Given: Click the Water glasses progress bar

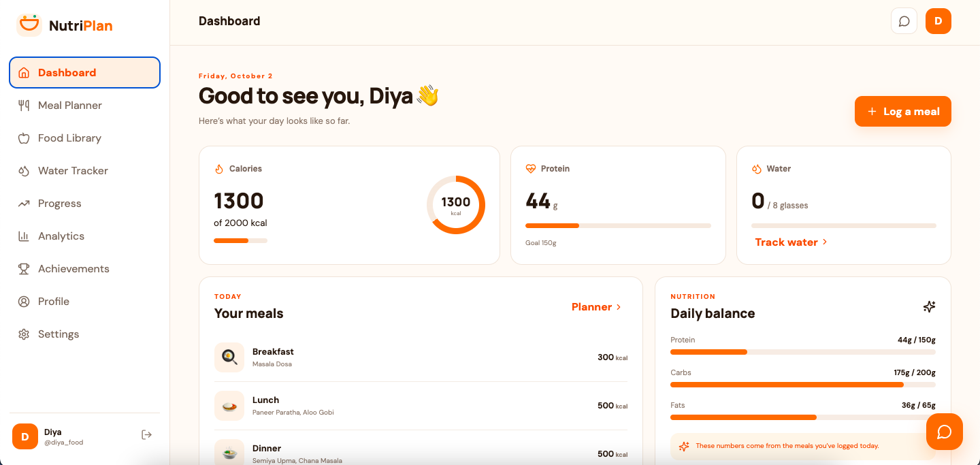Looking at the screenshot, I should (x=844, y=225).
